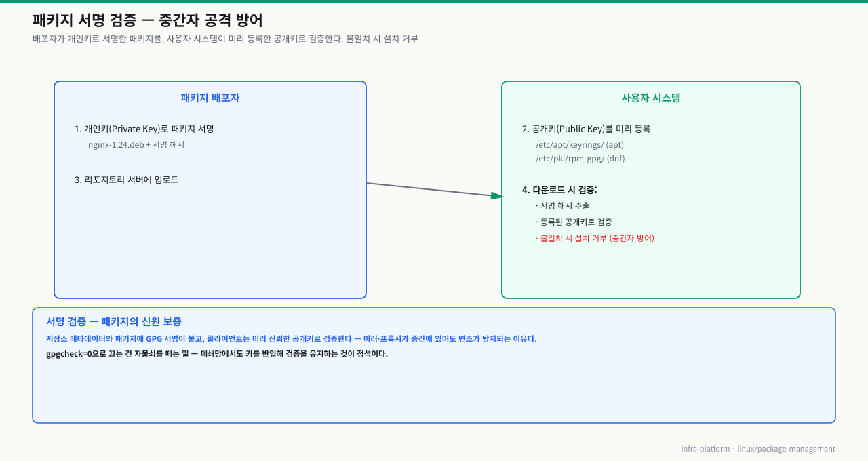Click the sentence starting gpgcheck=0으로 끄는
868x461 pixels.
click(217, 354)
